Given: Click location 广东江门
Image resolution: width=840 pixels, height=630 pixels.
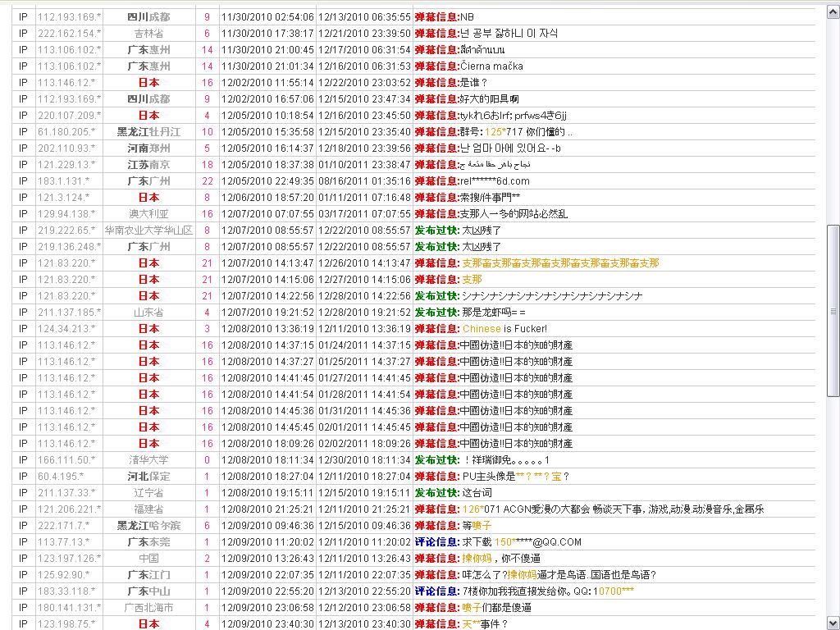Looking at the screenshot, I should tap(149, 575).
